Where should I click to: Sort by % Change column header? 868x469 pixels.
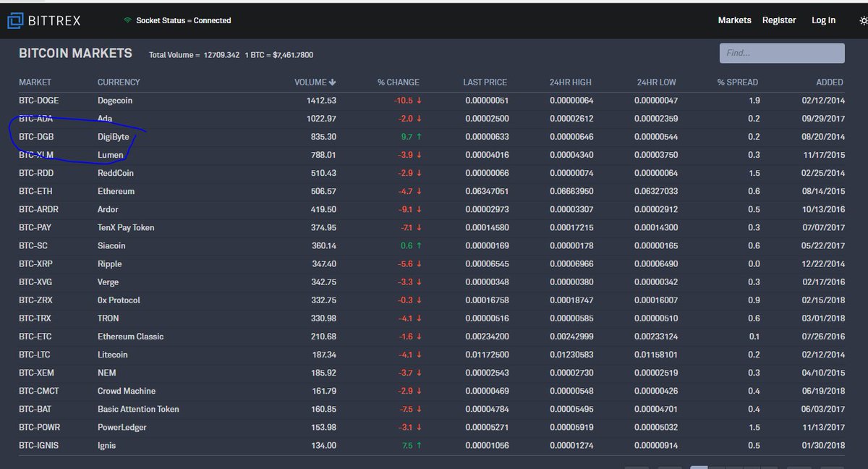tap(399, 83)
